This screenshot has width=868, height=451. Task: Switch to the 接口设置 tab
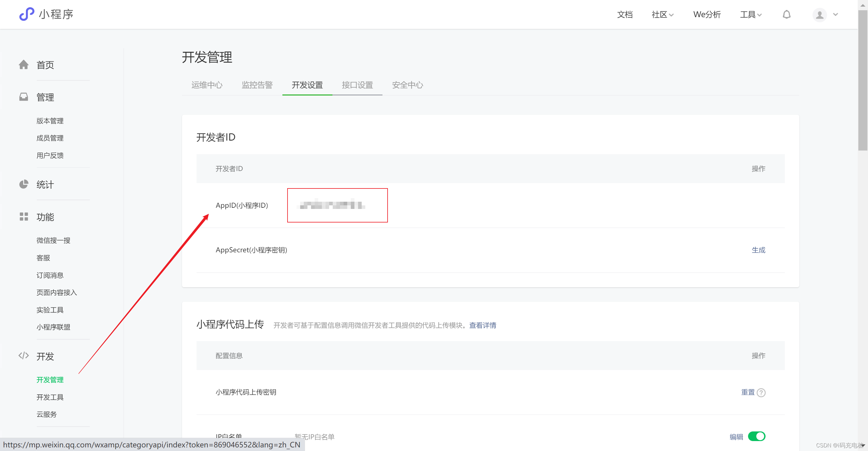point(357,85)
